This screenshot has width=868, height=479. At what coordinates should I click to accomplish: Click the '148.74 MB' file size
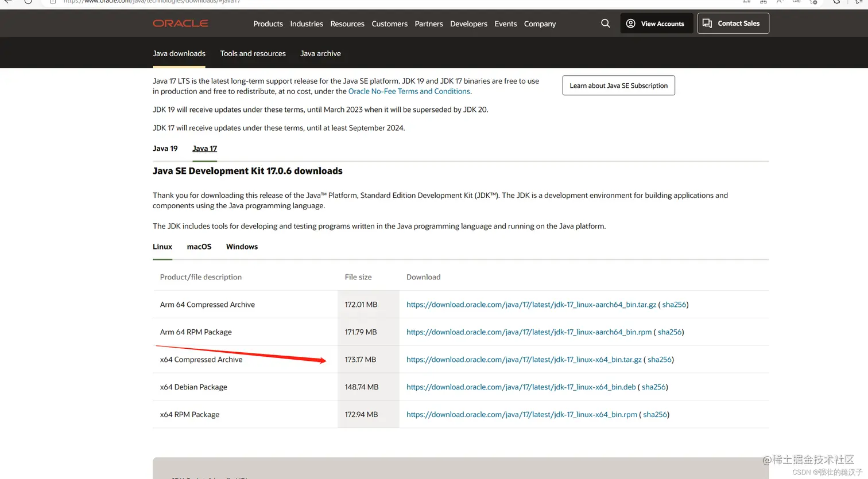362,387
